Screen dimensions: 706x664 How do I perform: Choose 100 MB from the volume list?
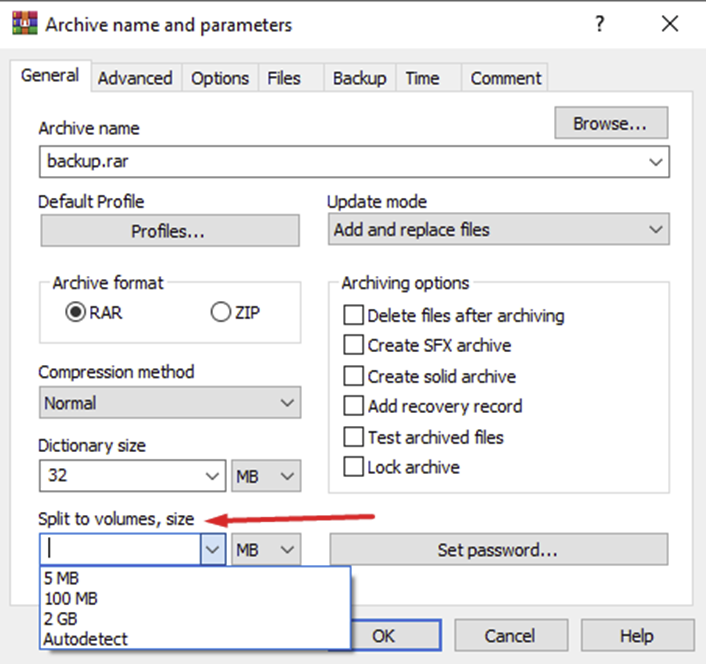click(71, 598)
